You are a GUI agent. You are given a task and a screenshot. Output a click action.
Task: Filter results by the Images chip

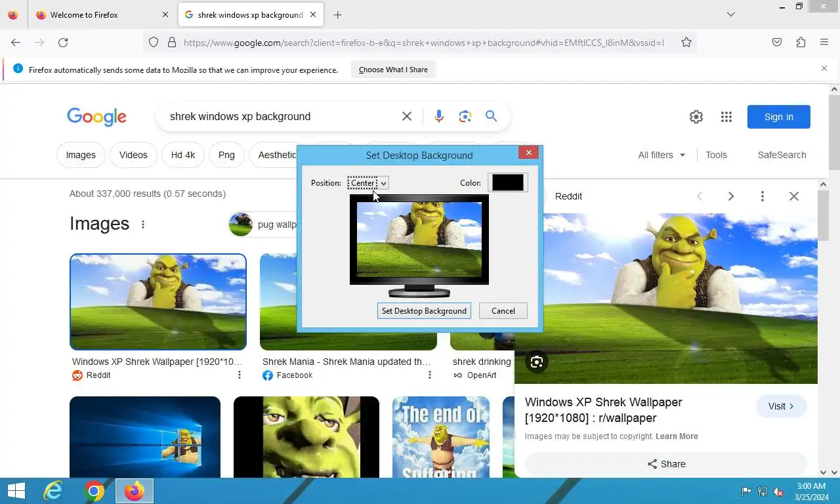[x=81, y=155]
